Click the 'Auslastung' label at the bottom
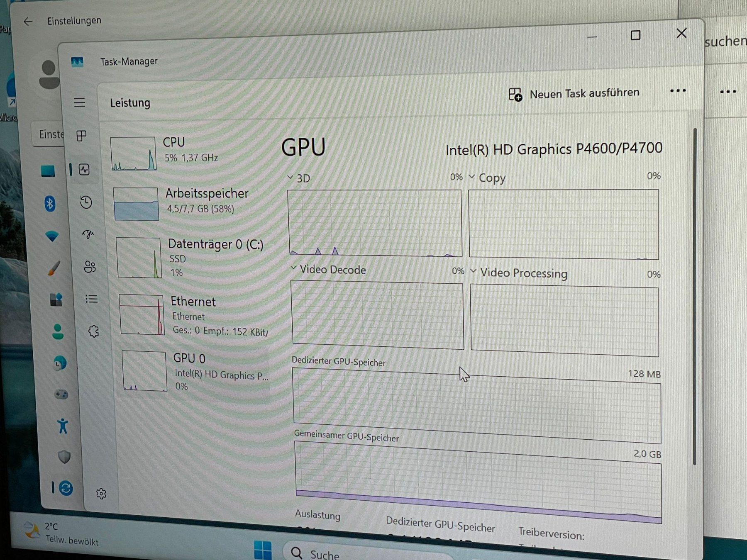 pyautogui.click(x=317, y=515)
